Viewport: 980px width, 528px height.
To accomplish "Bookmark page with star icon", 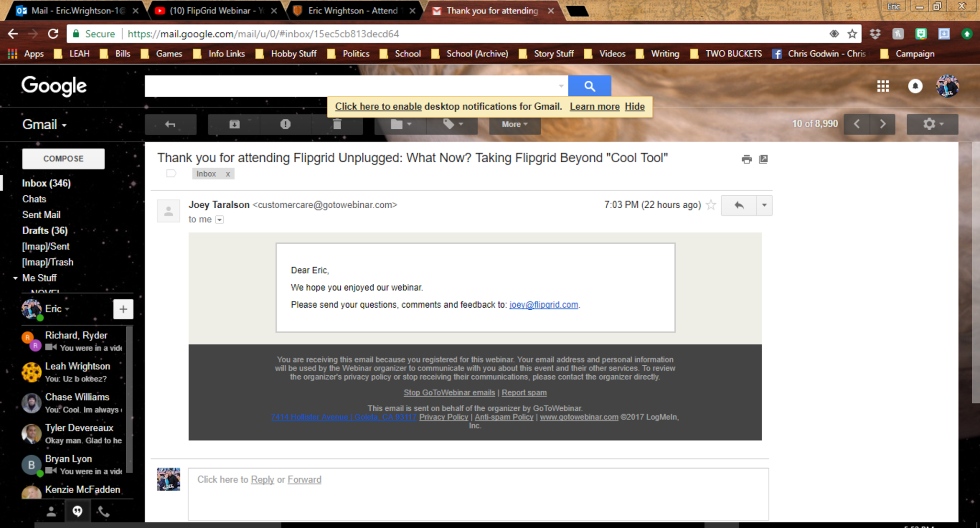I will [852, 34].
